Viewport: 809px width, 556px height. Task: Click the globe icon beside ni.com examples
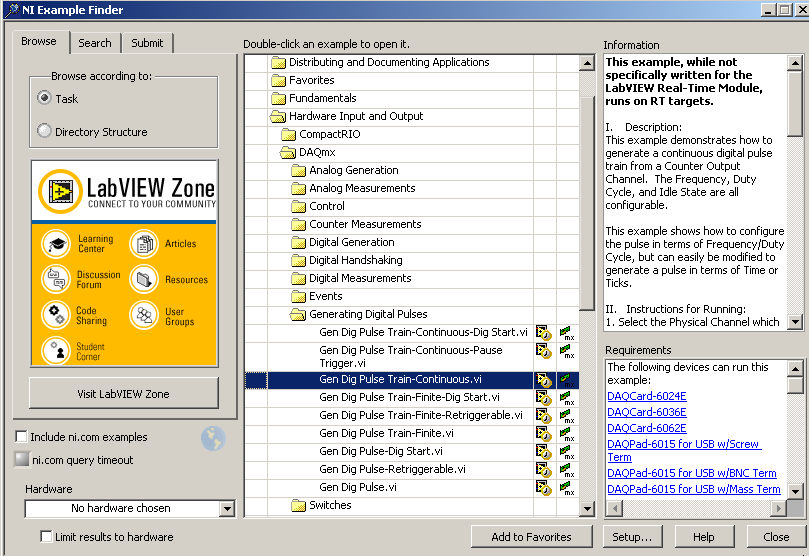[213, 438]
